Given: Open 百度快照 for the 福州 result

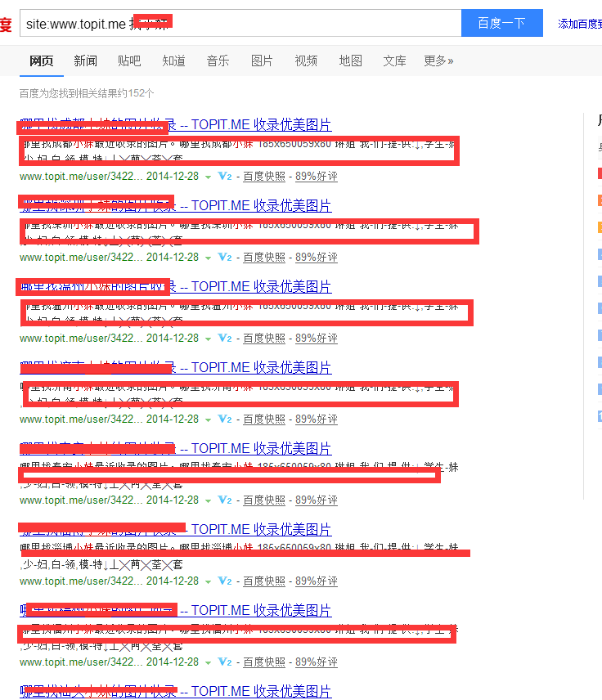Looking at the screenshot, I should (x=264, y=662).
